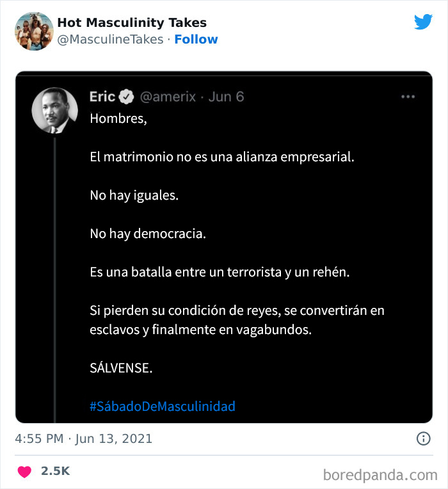Screen dimensions: 448x489
Task: Click the verified badge next to Eric
Action: coord(127,97)
